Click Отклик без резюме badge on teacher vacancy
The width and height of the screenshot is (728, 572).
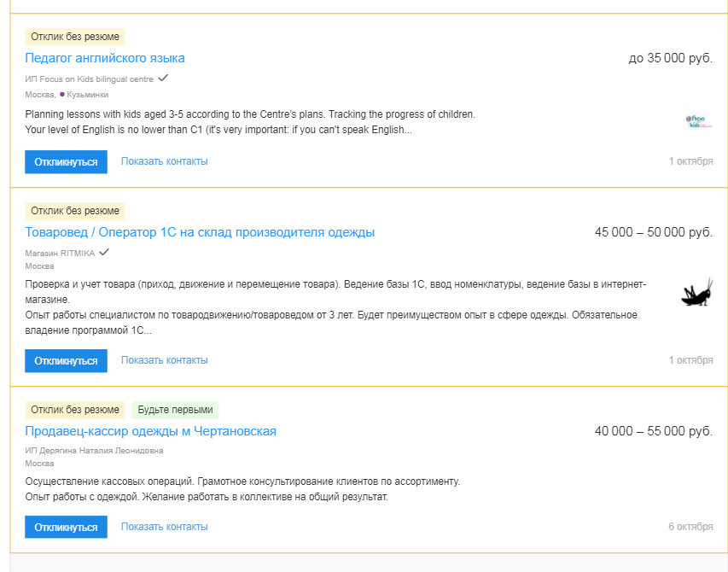pos(75,37)
